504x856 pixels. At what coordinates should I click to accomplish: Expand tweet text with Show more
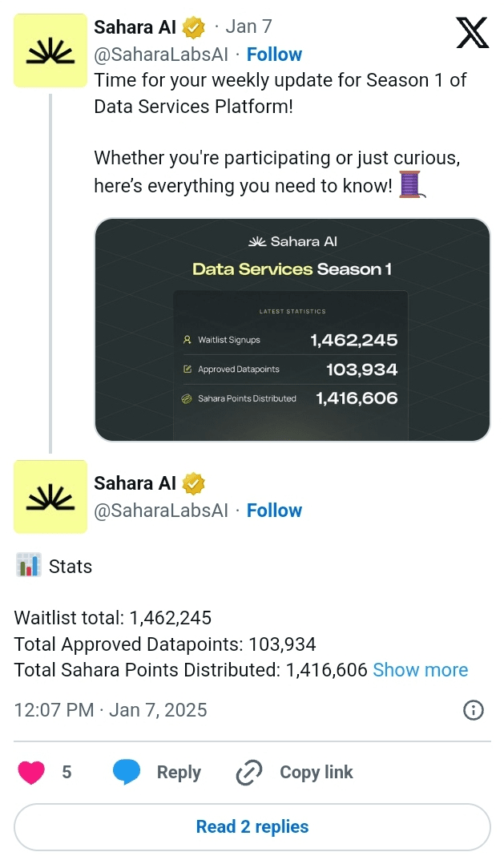(x=420, y=670)
